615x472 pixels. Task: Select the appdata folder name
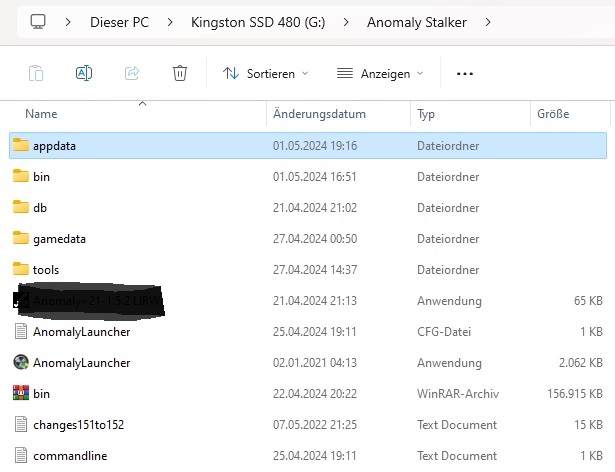tap(54, 146)
